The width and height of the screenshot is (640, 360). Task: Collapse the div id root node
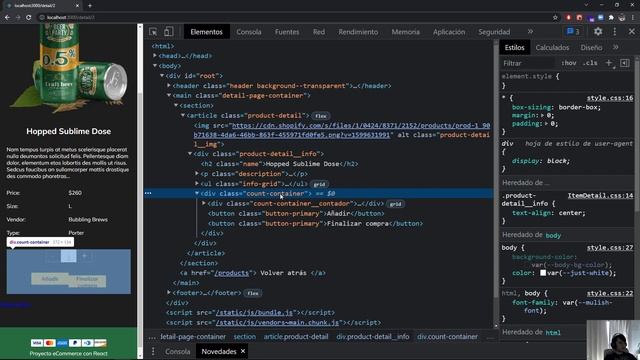[x=162, y=76]
